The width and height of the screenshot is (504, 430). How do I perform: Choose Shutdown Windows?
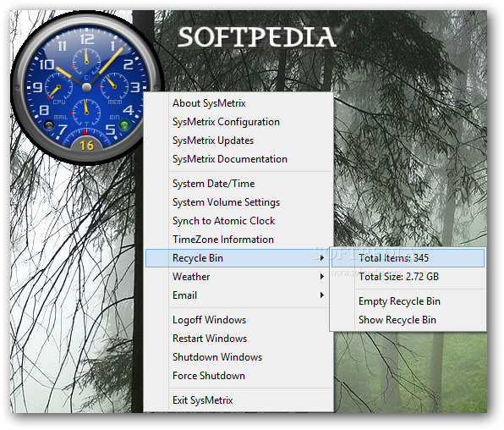[238, 357]
